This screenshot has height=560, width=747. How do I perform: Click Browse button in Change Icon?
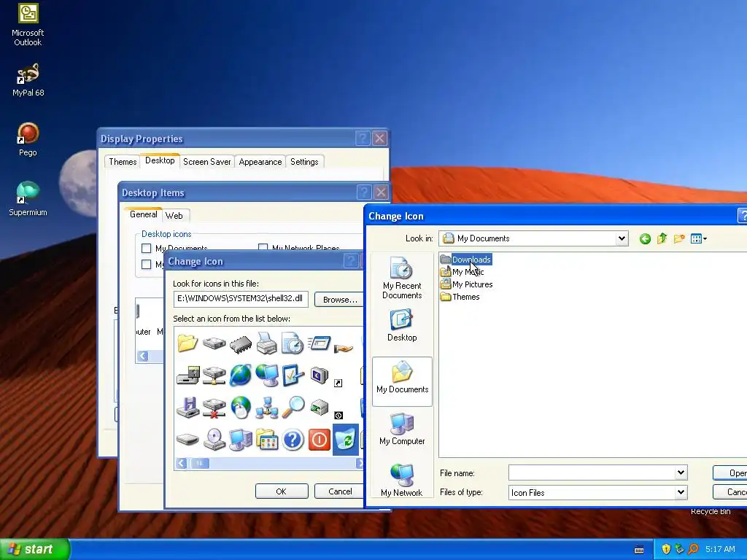coord(339,300)
